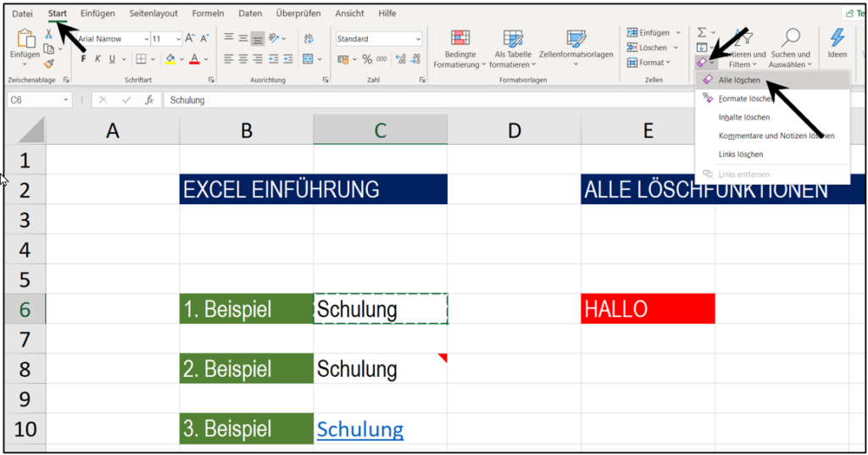Toggle bottom vertical alignment (highlighted)
The height and width of the screenshot is (455, 868).
(x=258, y=38)
